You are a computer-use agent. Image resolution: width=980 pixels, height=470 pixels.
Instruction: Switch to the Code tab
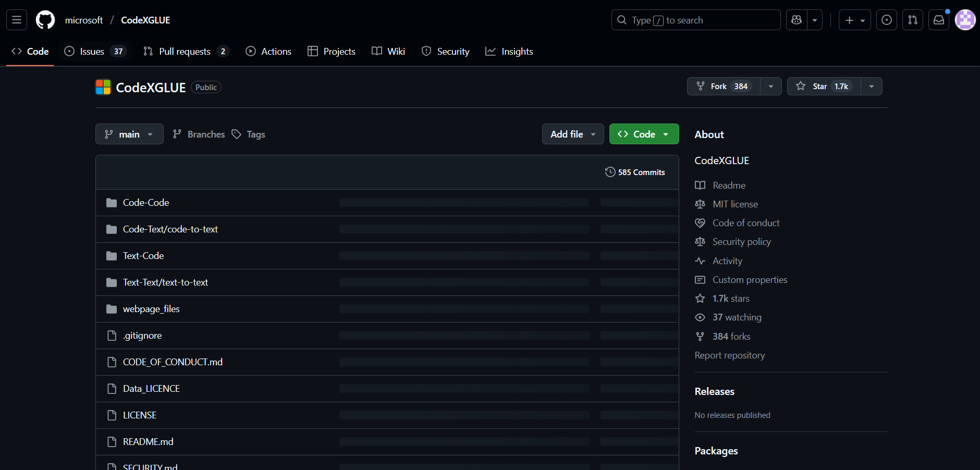click(x=30, y=52)
